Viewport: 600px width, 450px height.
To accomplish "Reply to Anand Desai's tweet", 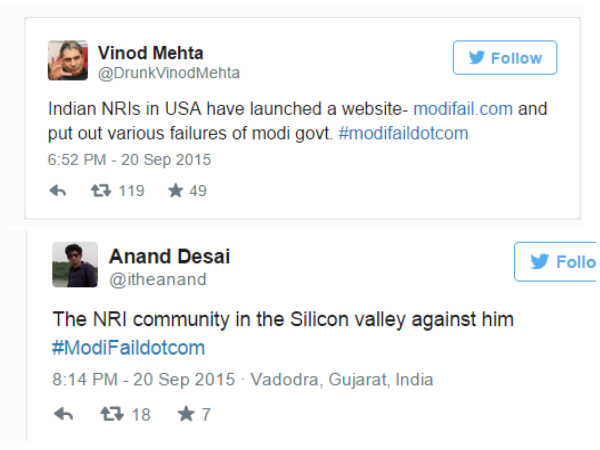I will click(64, 414).
